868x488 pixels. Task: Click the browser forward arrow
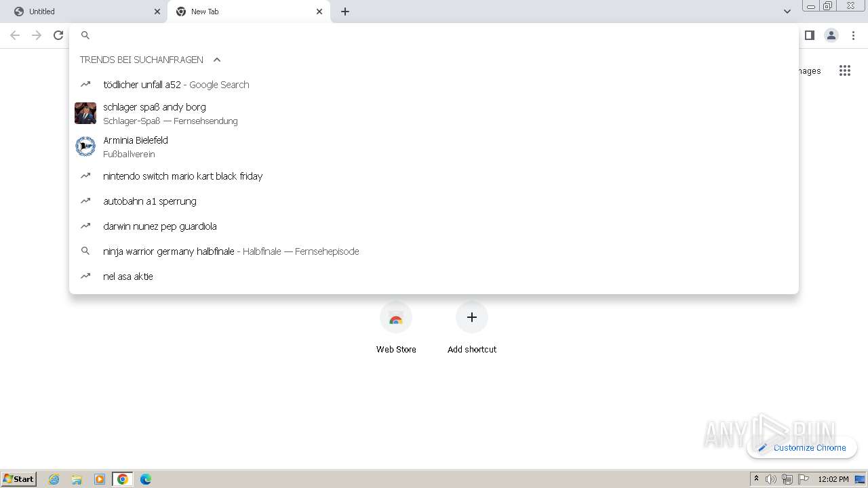coord(37,35)
